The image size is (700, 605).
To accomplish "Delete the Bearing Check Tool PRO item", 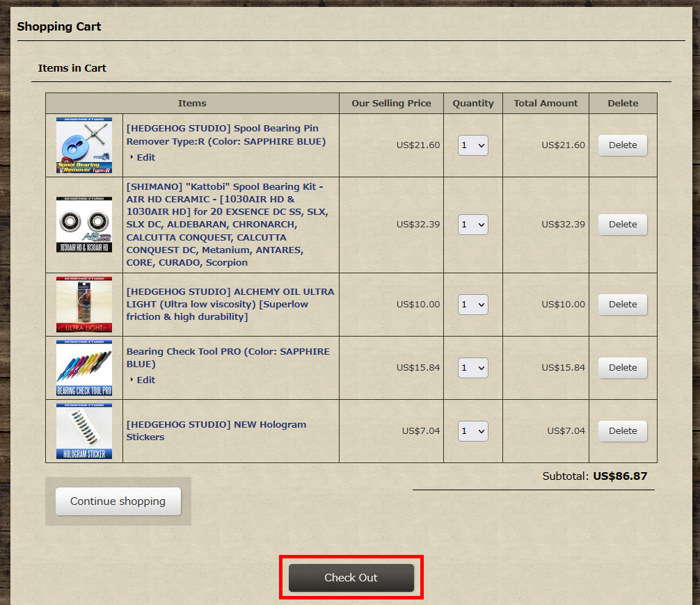I will [623, 368].
